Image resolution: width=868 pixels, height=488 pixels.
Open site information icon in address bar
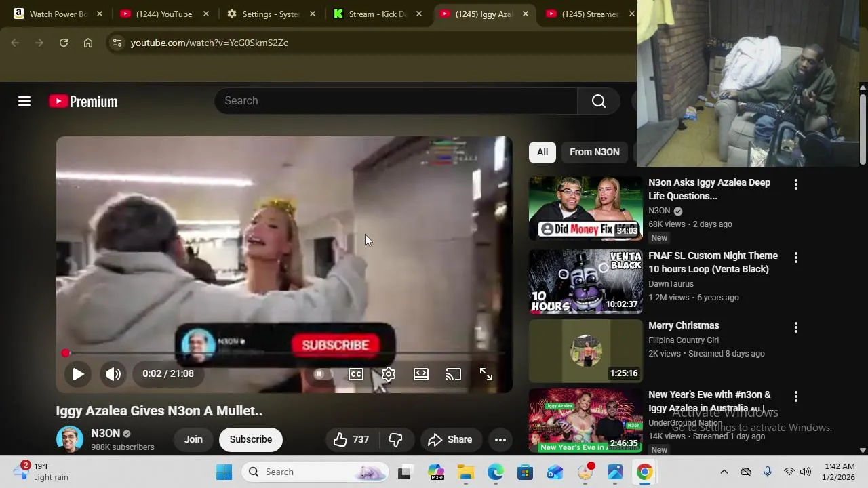pos(117,43)
